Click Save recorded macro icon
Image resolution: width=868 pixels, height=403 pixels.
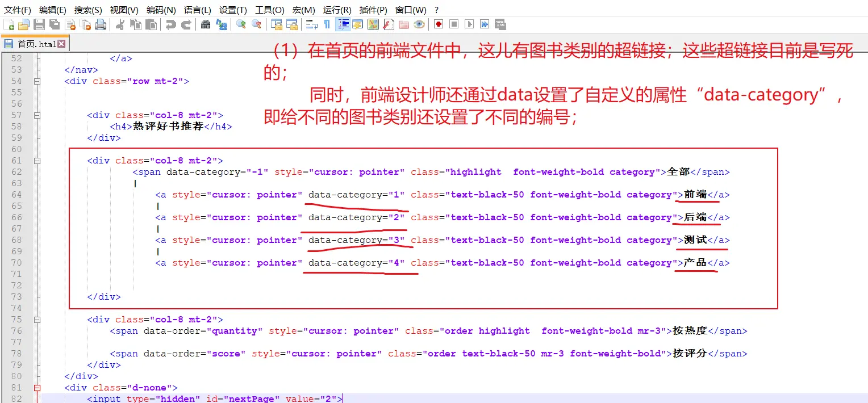(x=500, y=24)
